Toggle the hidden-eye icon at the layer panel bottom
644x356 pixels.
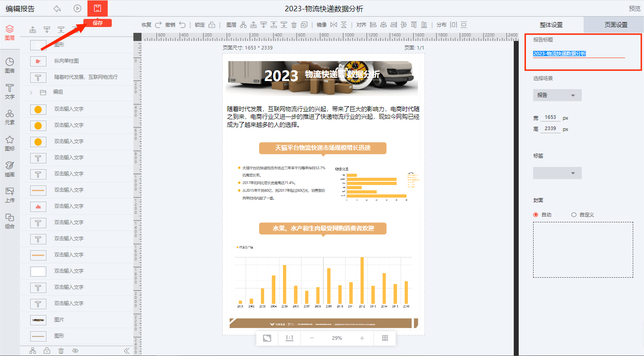click(x=75, y=351)
